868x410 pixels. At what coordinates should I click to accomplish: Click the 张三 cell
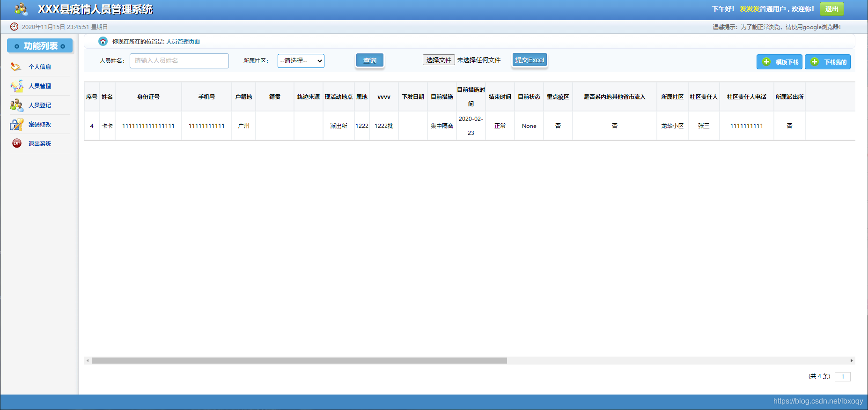[704, 126]
